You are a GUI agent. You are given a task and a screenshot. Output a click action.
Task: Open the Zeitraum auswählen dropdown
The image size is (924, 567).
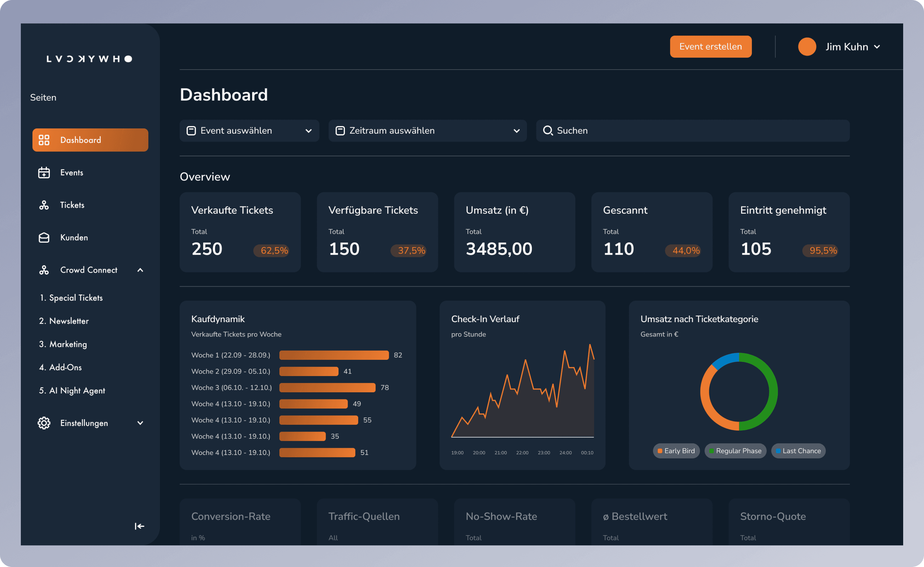[427, 131]
